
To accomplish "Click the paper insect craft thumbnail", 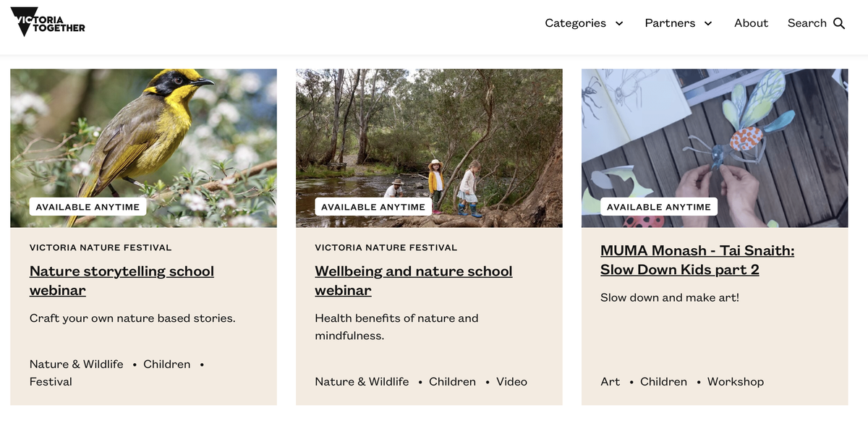I will [x=715, y=137].
